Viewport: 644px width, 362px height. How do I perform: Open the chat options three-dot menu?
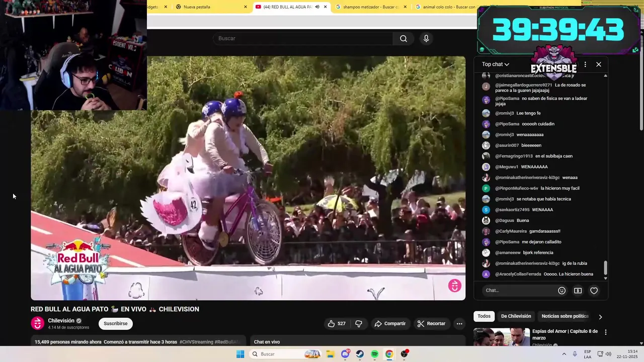click(x=585, y=64)
